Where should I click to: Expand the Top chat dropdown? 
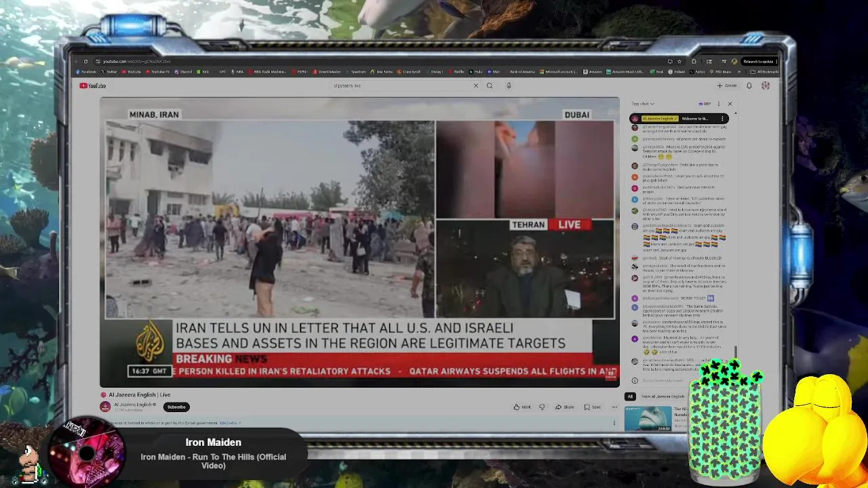click(x=643, y=104)
